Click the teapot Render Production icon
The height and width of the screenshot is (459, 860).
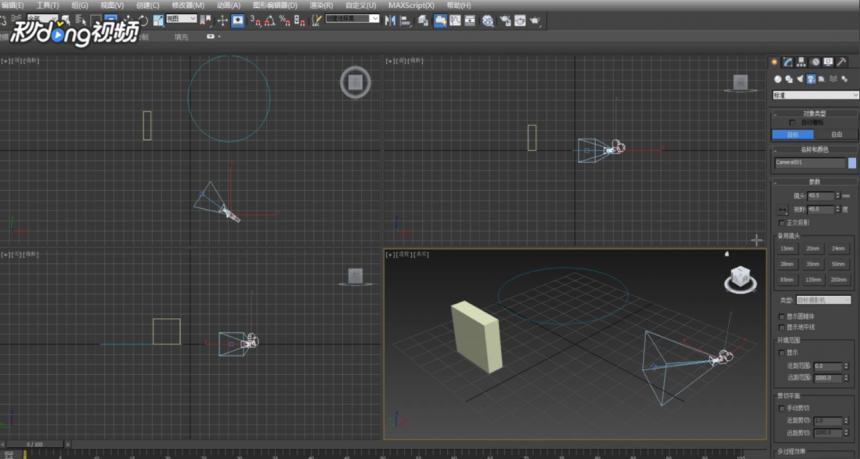coord(535,21)
